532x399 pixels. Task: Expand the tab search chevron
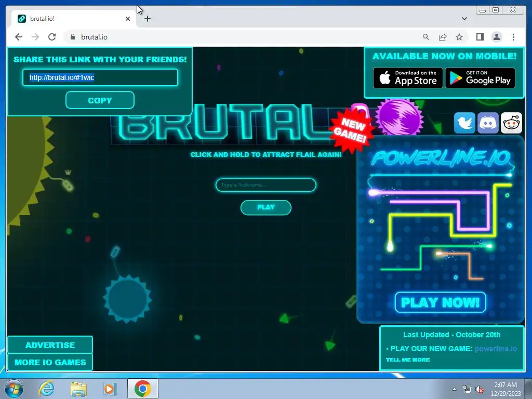click(x=464, y=19)
